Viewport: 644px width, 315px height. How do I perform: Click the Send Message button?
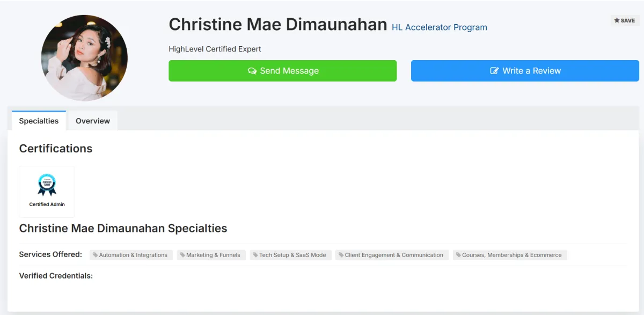click(282, 71)
